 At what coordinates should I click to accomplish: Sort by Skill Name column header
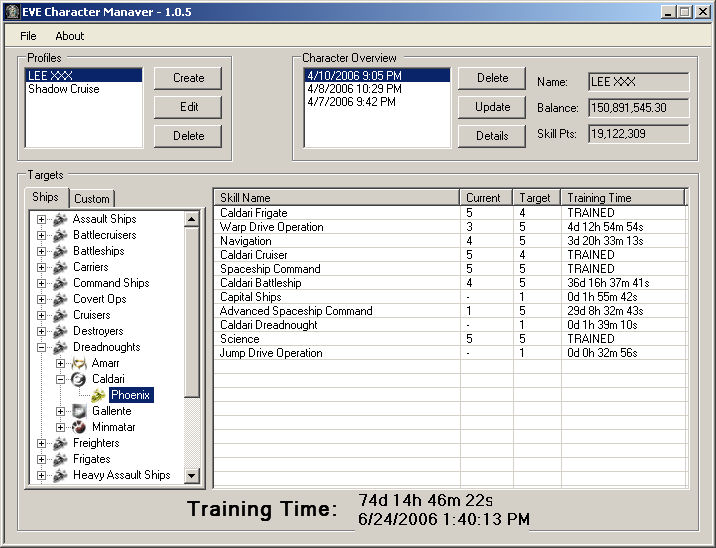tap(336, 198)
